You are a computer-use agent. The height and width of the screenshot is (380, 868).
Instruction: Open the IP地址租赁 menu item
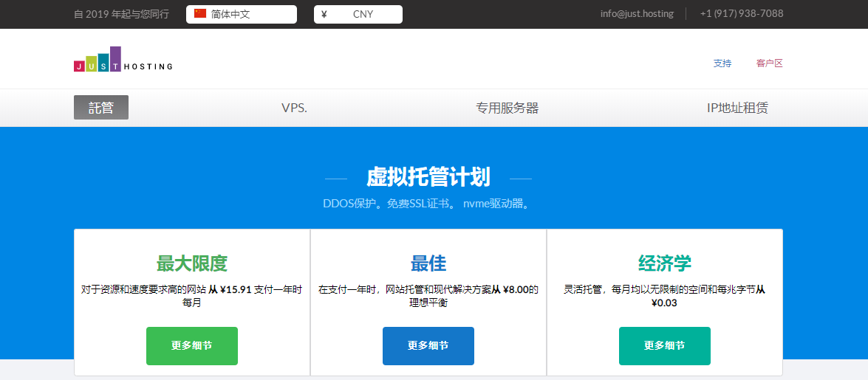737,108
